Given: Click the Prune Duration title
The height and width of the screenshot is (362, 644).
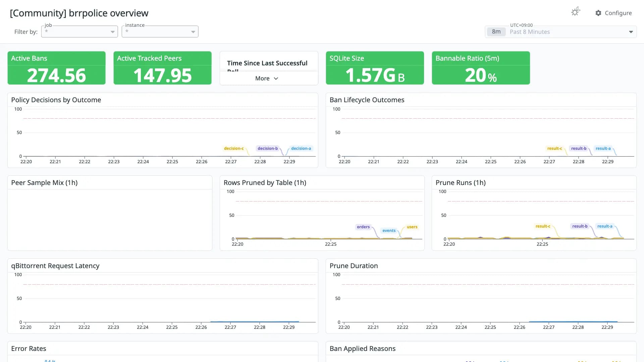Looking at the screenshot, I should [354, 266].
